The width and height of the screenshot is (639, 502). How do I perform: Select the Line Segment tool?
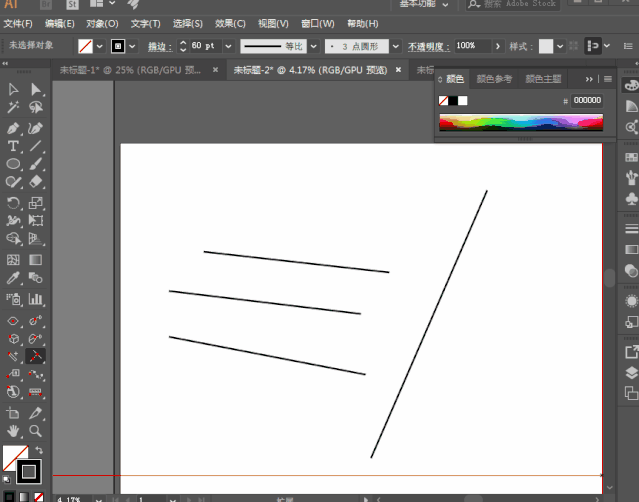tap(35, 146)
